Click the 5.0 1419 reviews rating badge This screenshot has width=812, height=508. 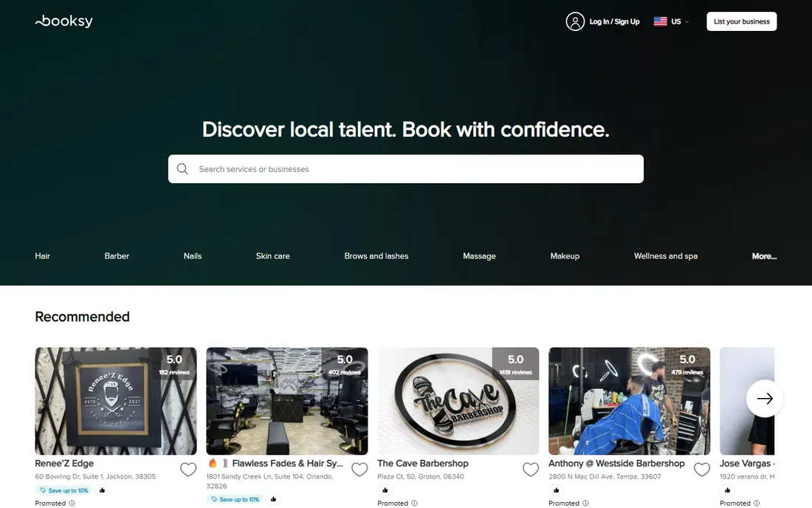pos(515,364)
